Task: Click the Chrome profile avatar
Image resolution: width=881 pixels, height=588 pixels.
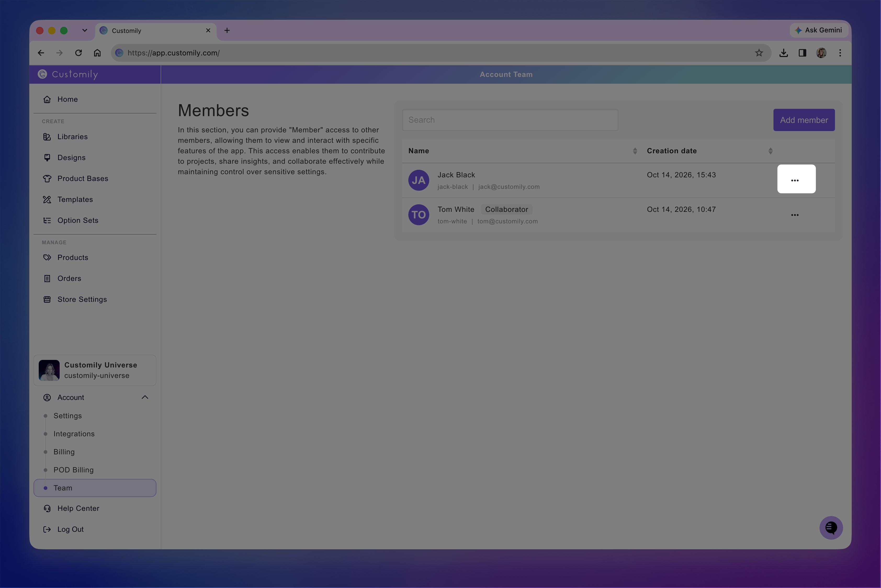Action: point(821,53)
